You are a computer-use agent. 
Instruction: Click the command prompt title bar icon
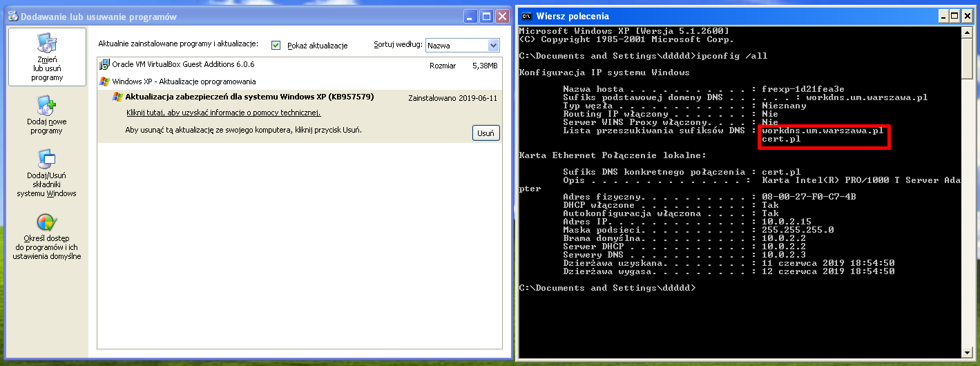point(526,16)
